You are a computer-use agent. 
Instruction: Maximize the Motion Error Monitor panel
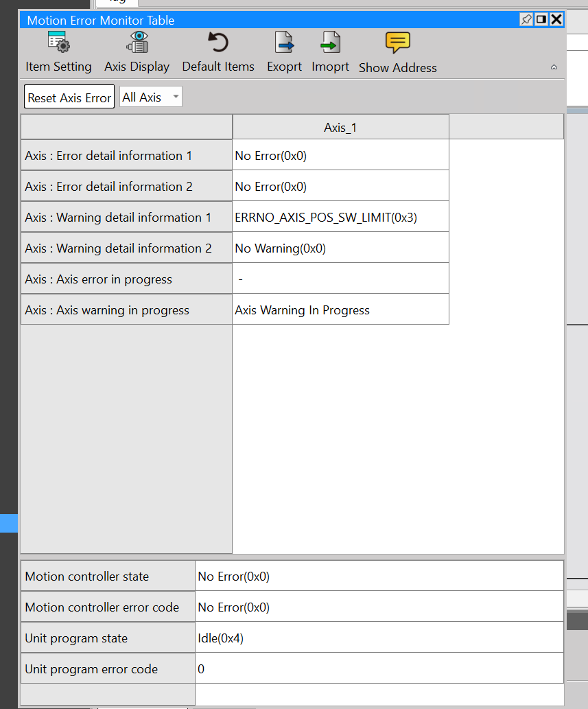pyautogui.click(x=541, y=20)
